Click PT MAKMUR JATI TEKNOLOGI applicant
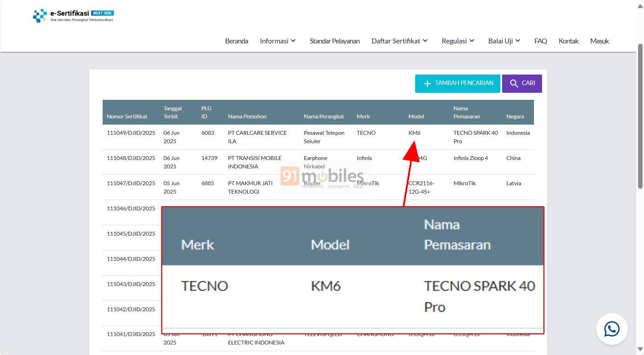This screenshot has height=355, width=644. click(x=250, y=187)
